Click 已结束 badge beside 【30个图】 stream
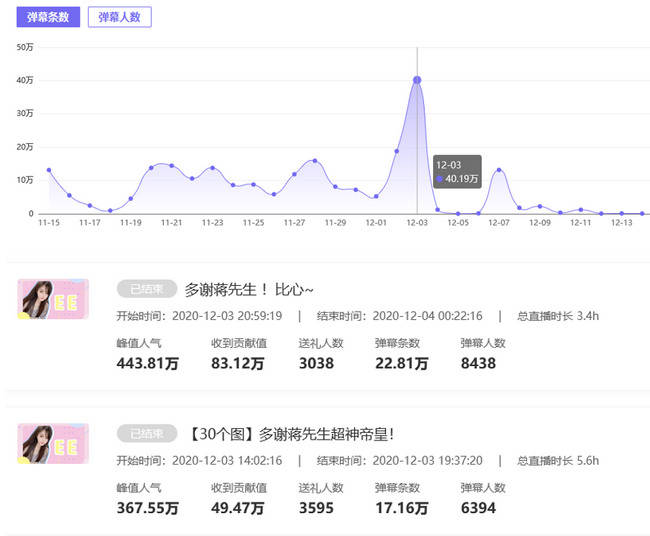The height and width of the screenshot is (536, 650). pyautogui.click(x=145, y=434)
